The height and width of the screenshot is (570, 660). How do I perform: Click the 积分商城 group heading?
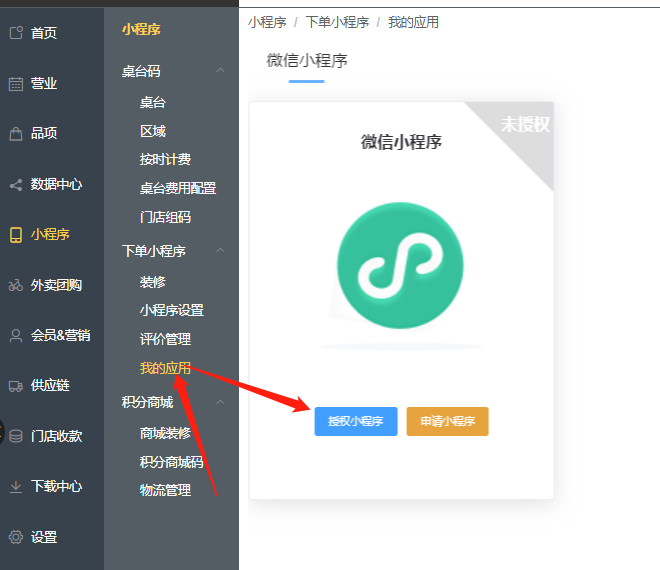[148, 402]
